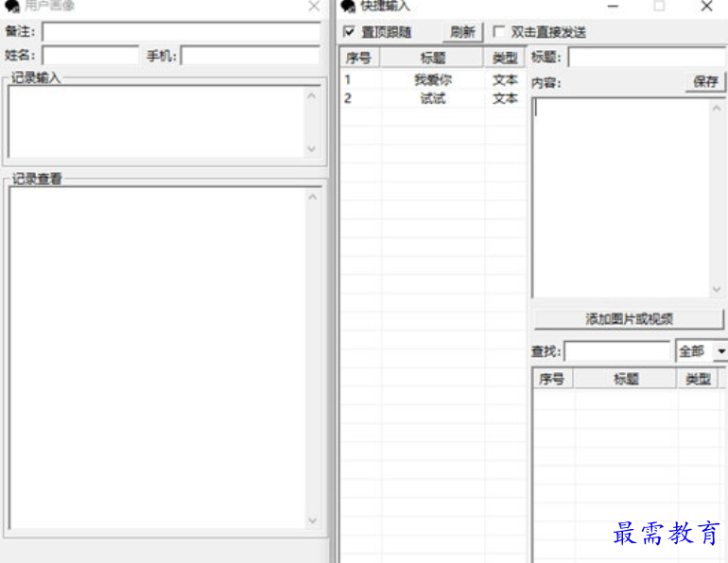728x563 pixels.
Task: Click the 序号 header in the upper list
Action: (359, 58)
